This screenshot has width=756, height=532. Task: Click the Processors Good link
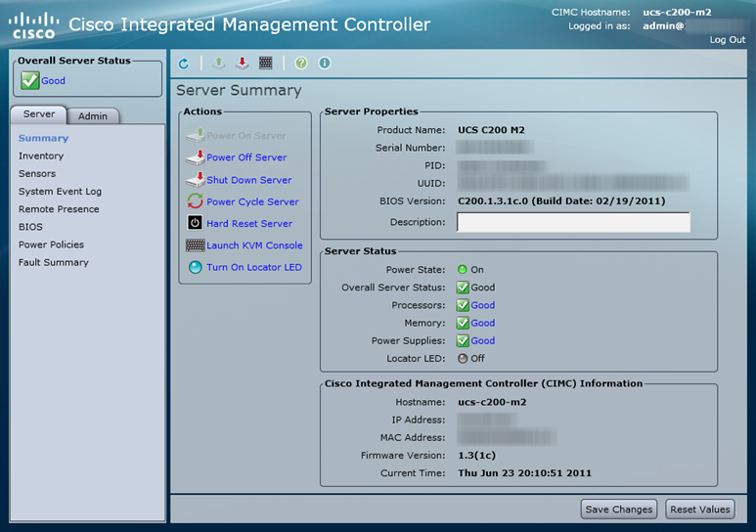click(x=482, y=305)
